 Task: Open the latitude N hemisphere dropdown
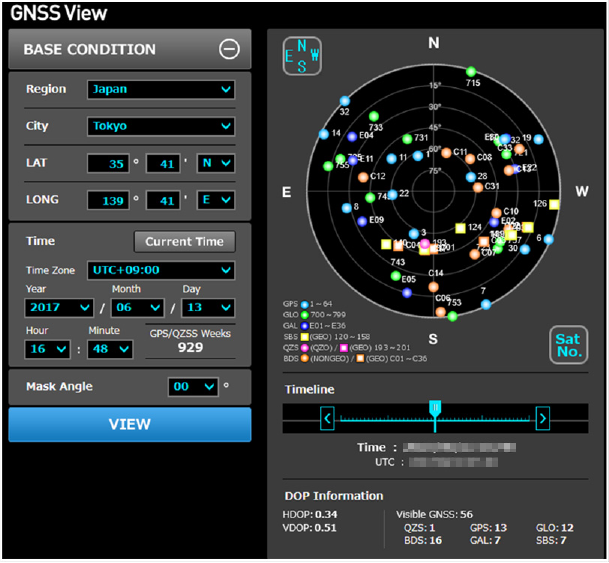pos(216,163)
